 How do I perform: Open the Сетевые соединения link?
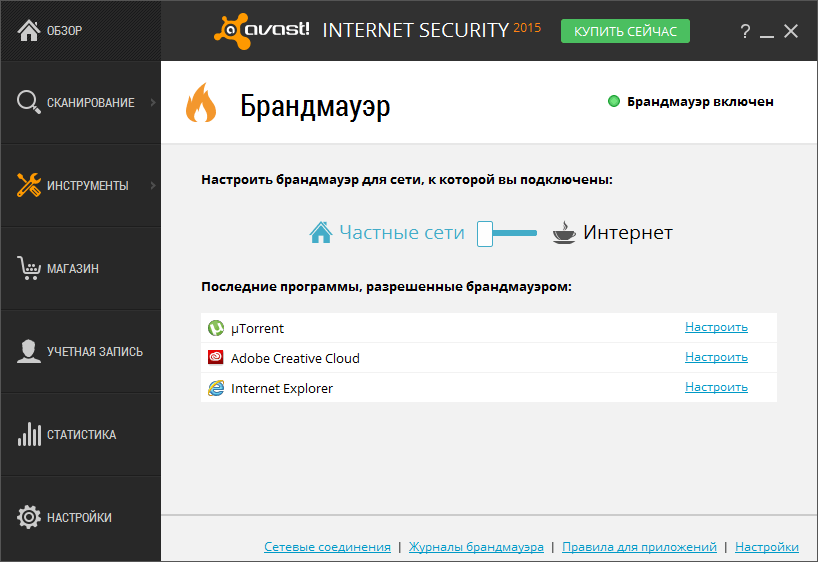(327, 547)
